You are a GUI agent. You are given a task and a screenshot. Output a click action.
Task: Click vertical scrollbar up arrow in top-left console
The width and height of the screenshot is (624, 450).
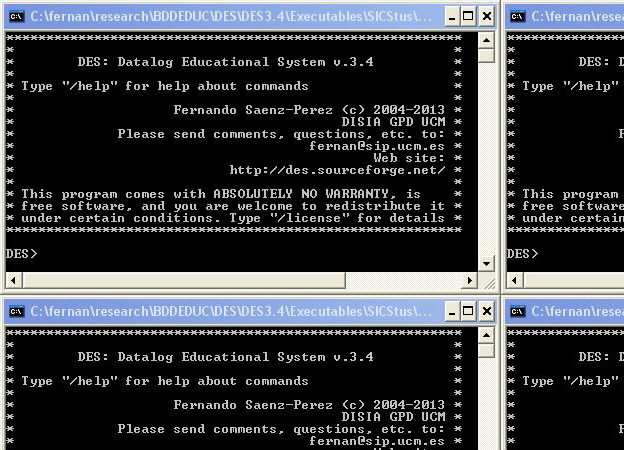486,40
